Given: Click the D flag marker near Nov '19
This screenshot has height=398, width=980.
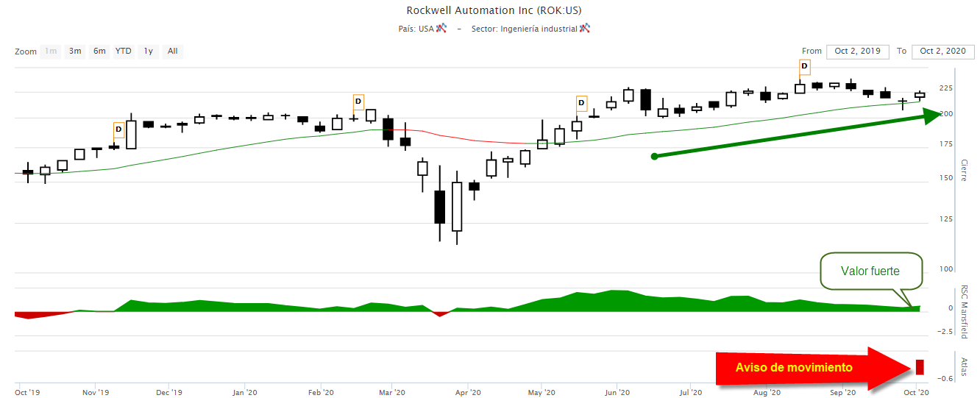Looking at the screenshot, I should pyautogui.click(x=118, y=129).
